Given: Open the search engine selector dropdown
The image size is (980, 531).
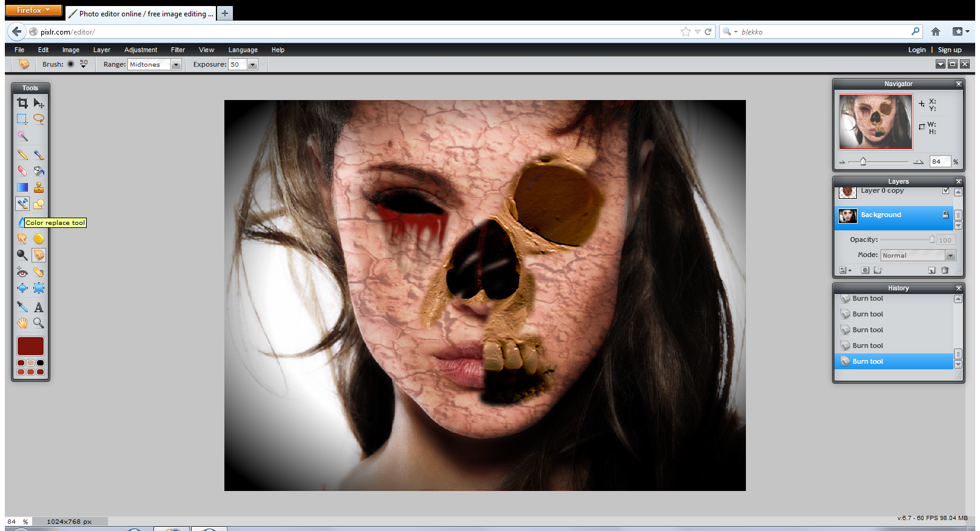Looking at the screenshot, I should click(x=730, y=32).
